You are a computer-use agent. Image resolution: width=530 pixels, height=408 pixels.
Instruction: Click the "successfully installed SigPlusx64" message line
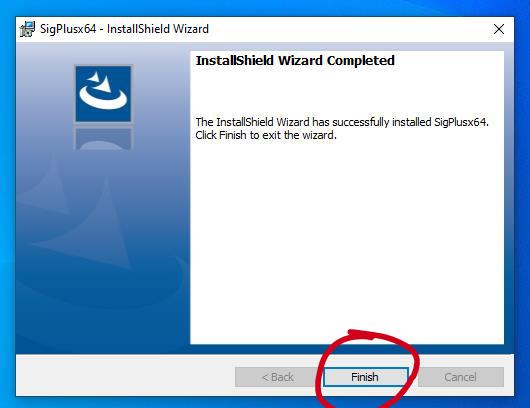click(342, 122)
